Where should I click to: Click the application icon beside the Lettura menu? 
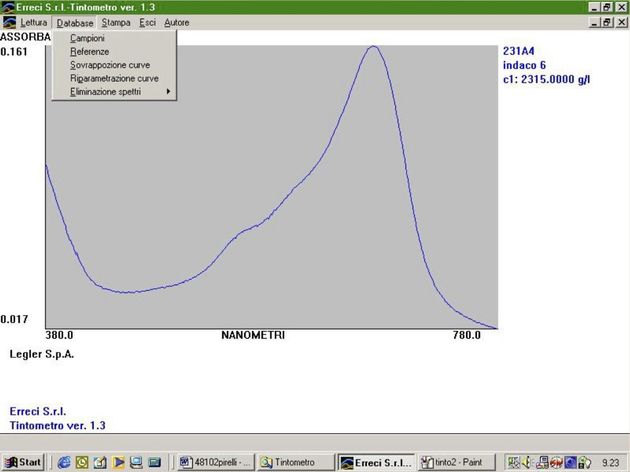click(x=9, y=22)
